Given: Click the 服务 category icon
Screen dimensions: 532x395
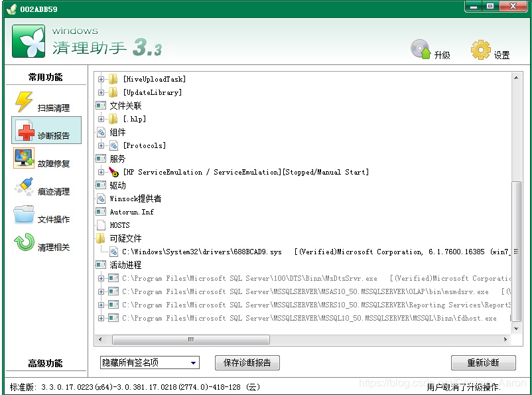Looking at the screenshot, I should click(x=101, y=159).
